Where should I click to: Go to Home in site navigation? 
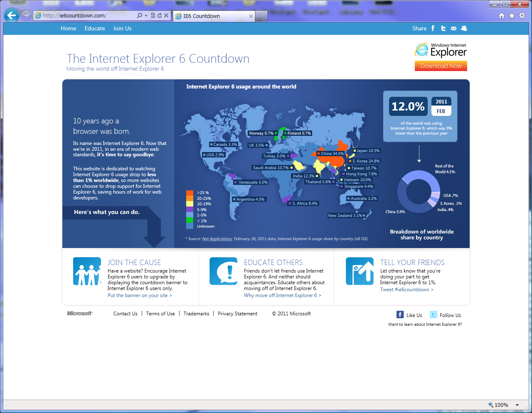(x=69, y=29)
